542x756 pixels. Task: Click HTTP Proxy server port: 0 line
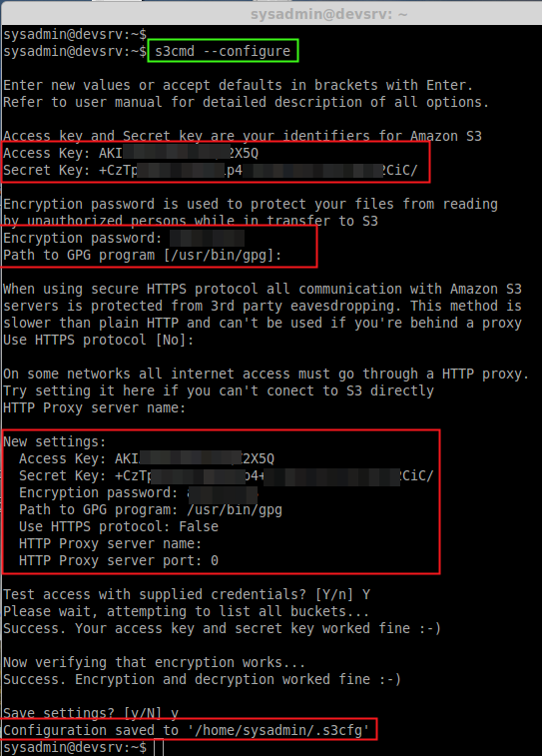click(119, 560)
